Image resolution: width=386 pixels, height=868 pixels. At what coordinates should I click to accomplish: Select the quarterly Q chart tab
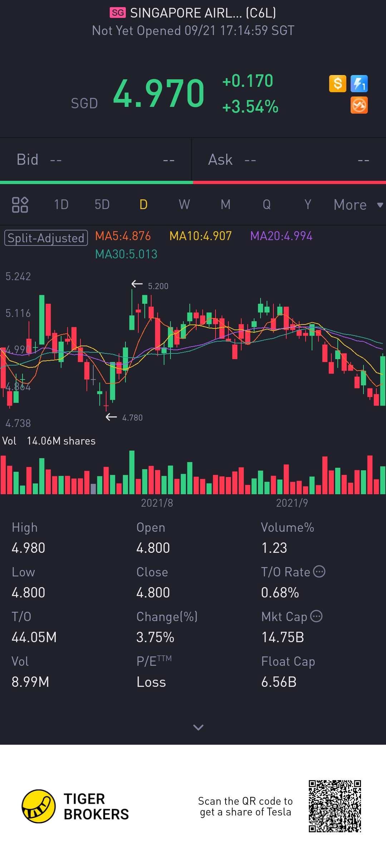click(267, 205)
